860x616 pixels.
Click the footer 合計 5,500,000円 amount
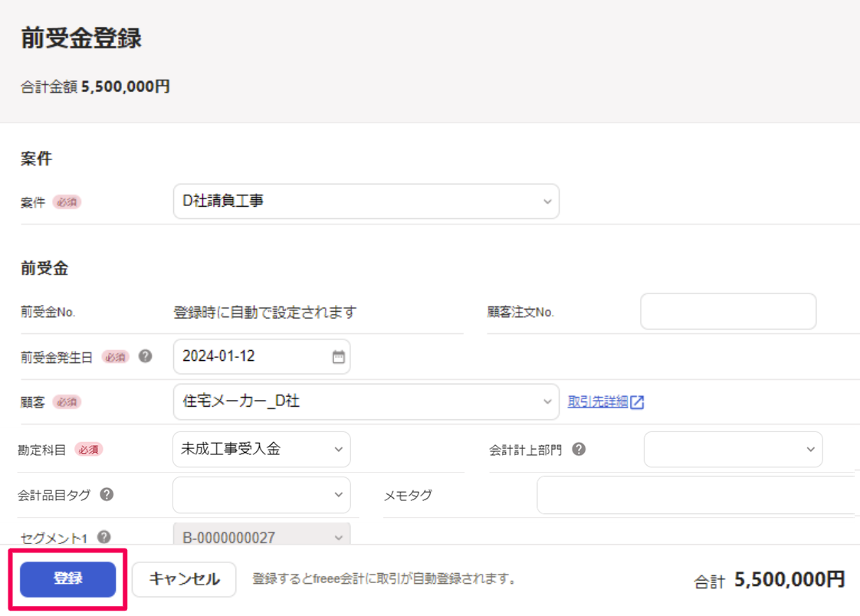click(x=770, y=580)
